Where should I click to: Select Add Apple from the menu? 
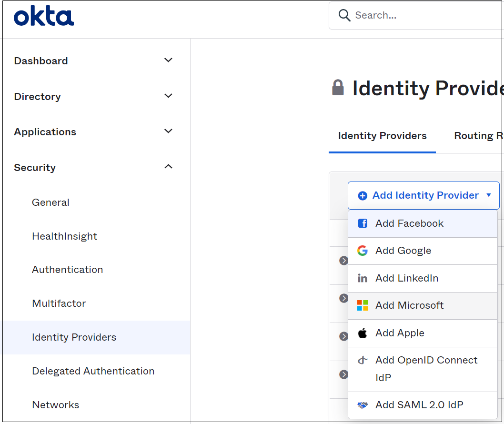[400, 333]
